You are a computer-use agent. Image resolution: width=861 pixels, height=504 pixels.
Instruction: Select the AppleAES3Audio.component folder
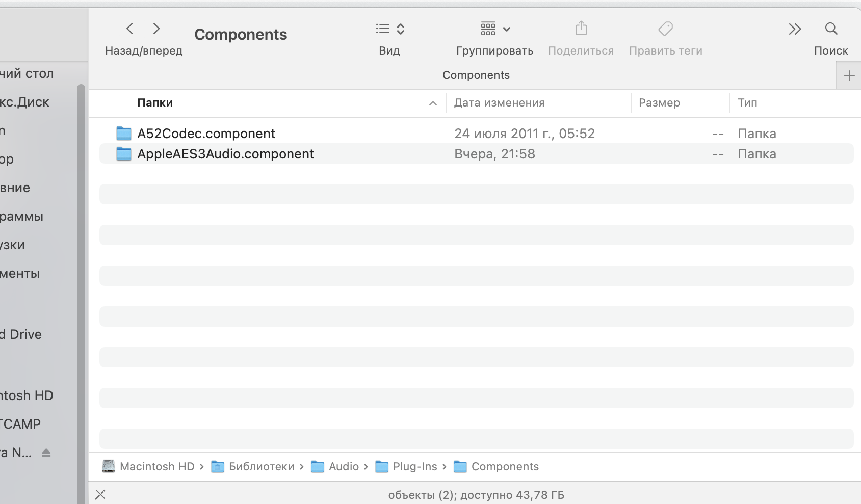click(x=225, y=154)
